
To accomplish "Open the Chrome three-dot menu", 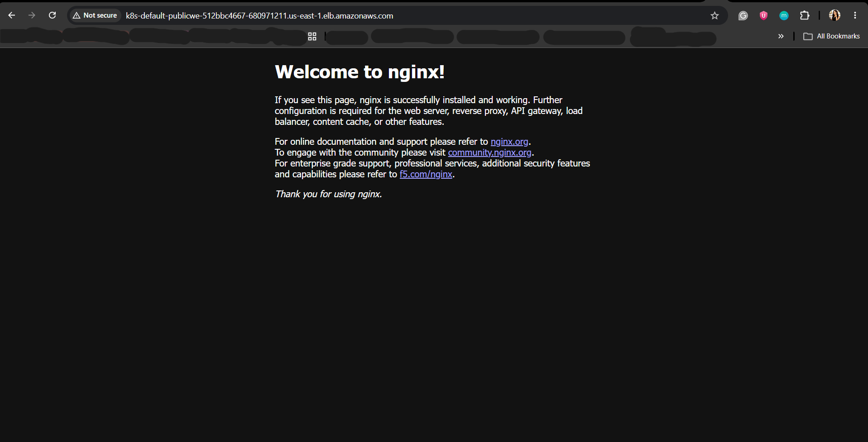I will (x=855, y=15).
